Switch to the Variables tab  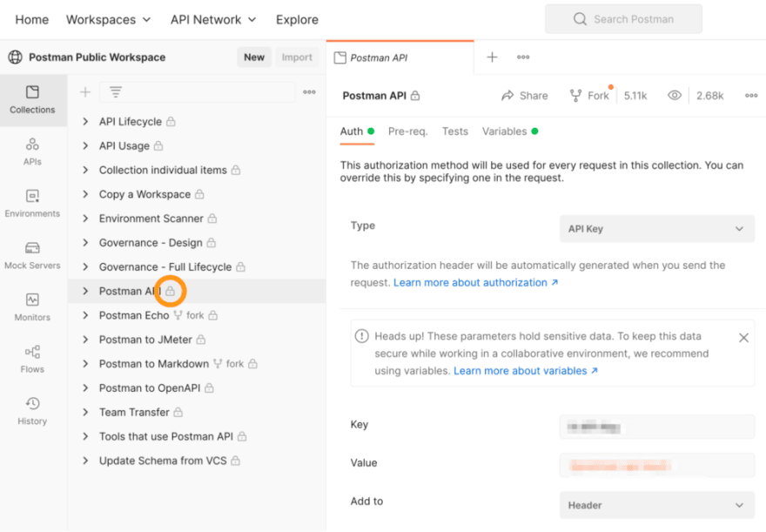tap(510, 131)
